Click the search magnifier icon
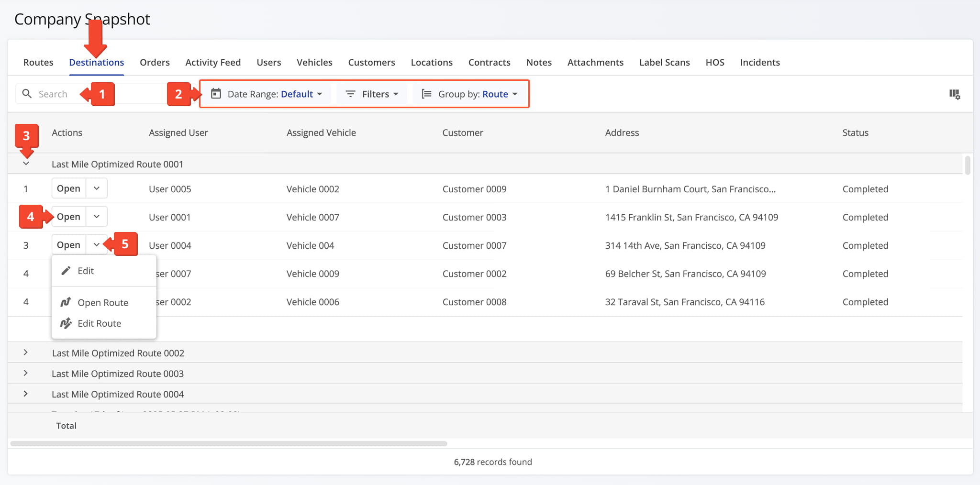The image size is (980, 485). point(27,94)
